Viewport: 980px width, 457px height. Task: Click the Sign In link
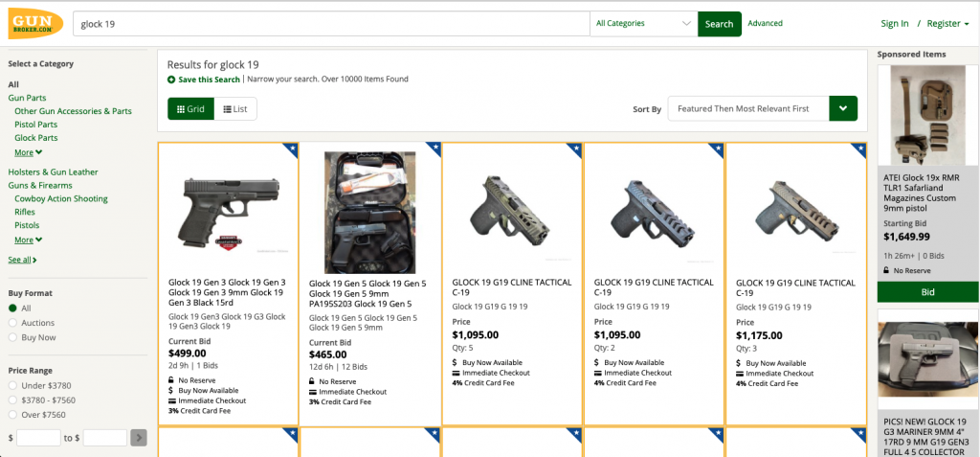(x=895, y=24)
